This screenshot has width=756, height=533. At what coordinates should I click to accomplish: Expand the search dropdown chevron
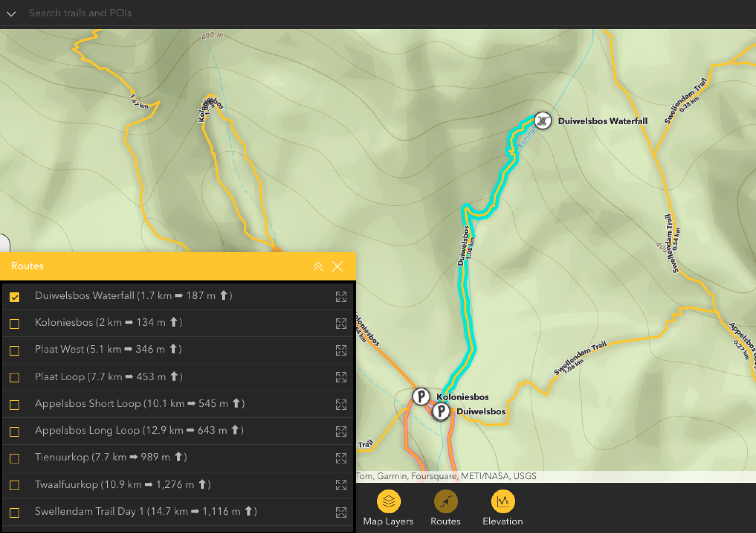coord(11,14)
